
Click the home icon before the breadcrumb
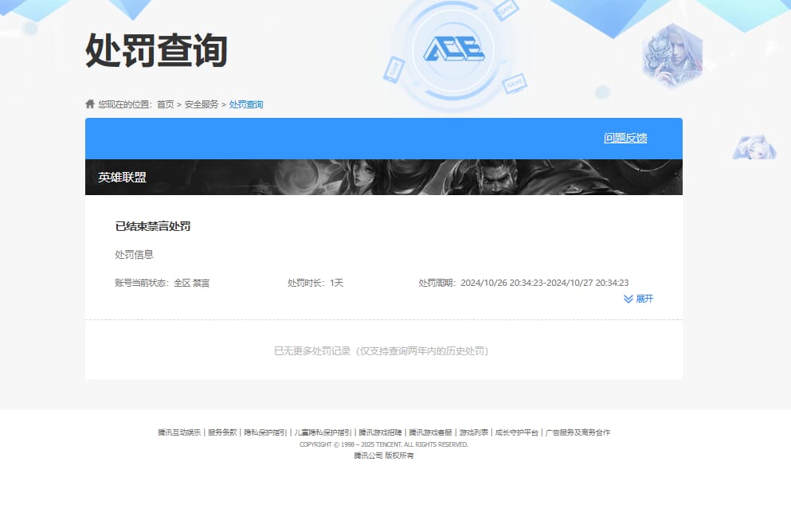pyautogui.click(x=88, y=104)
